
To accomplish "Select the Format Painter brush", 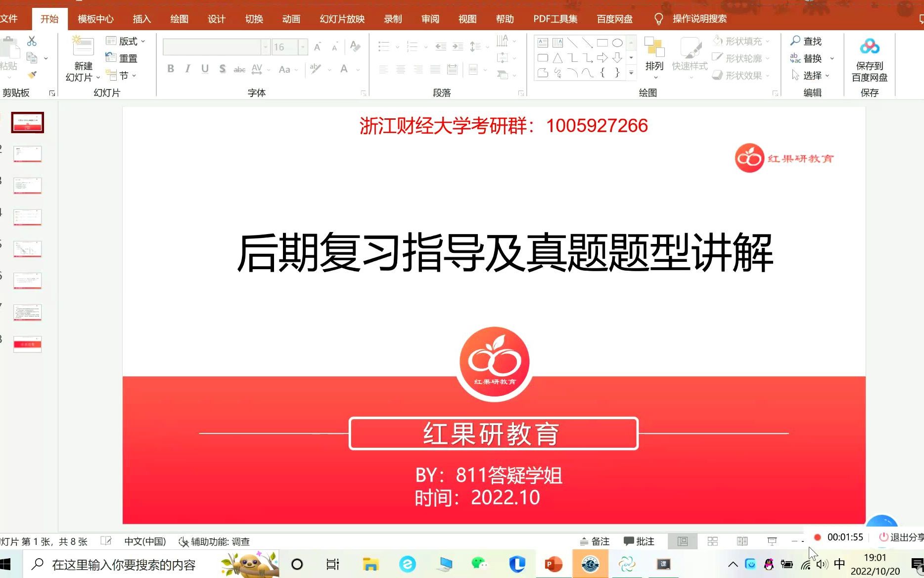I will coord(32,75).
